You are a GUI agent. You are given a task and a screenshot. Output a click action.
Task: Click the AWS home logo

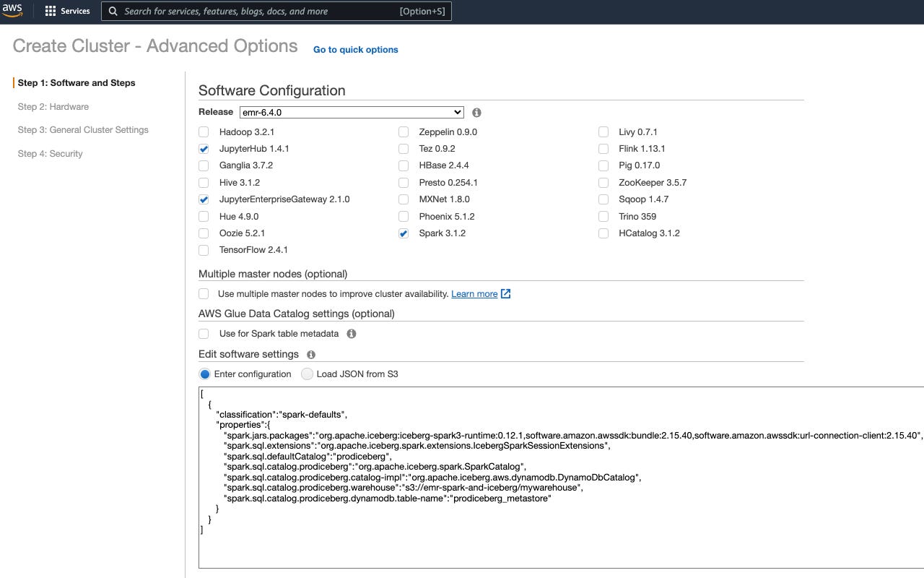click(12, 10)
